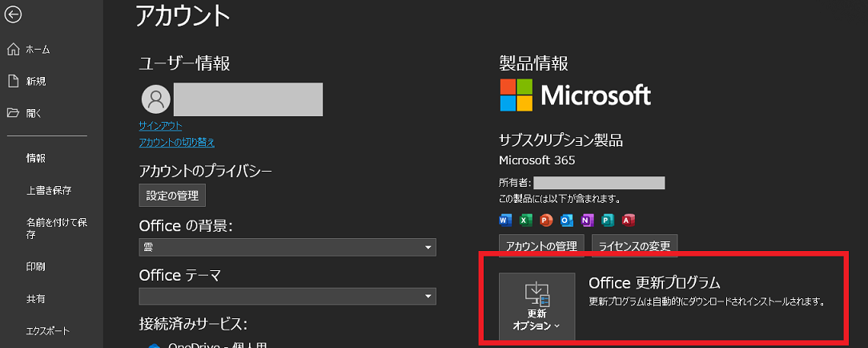
Task: Click the back arrow circle icon
Action: 12,15
